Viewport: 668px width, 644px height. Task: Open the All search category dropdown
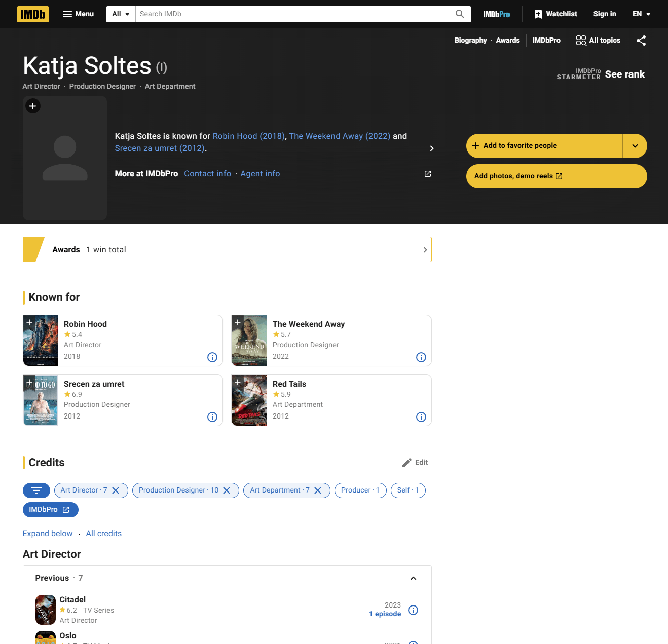121,14
